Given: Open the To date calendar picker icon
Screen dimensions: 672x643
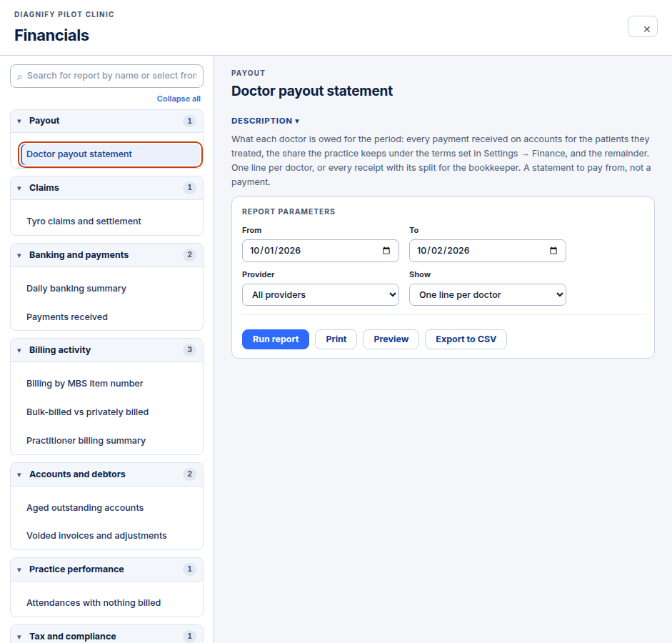Looking at the screenshot, I should [553, 251].
